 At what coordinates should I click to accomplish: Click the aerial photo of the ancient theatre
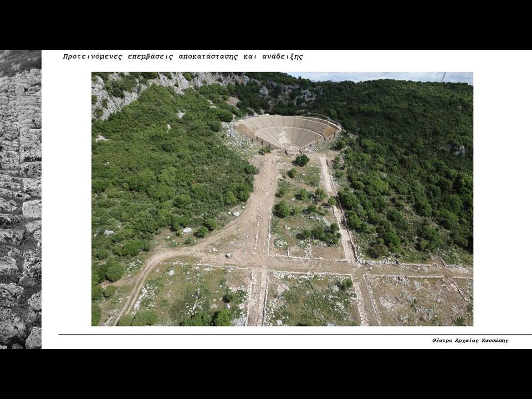coord(282,199)
